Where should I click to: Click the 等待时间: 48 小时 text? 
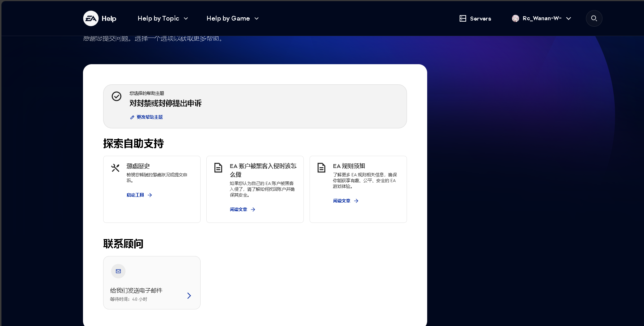[129, 299]
